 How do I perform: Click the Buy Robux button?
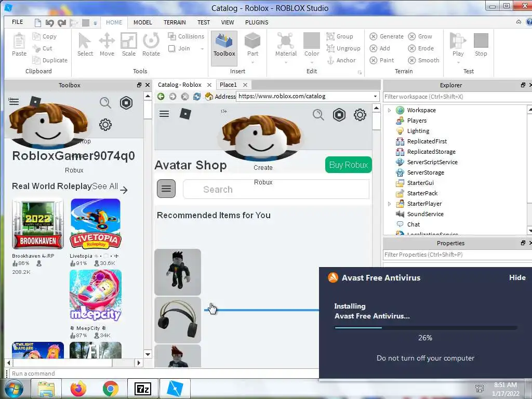349,165
